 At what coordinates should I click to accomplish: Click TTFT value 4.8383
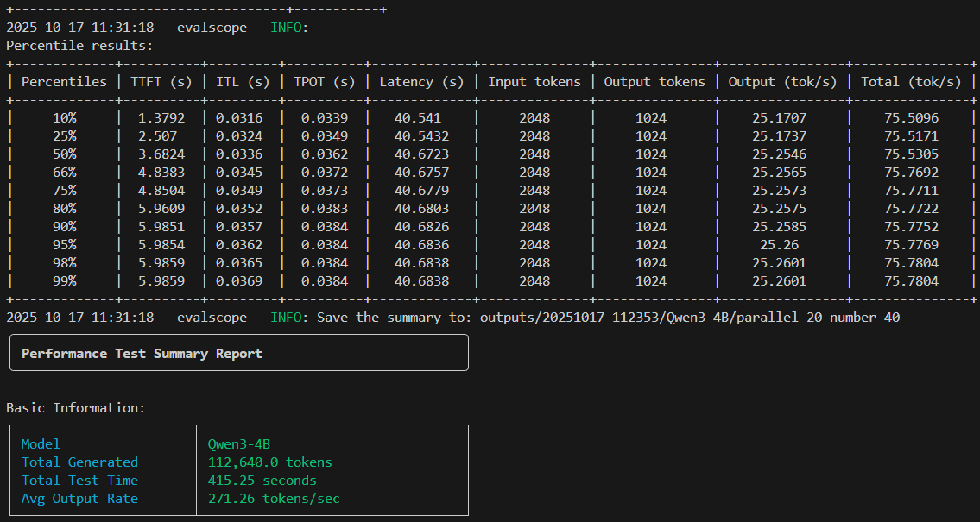pos(161,173)
